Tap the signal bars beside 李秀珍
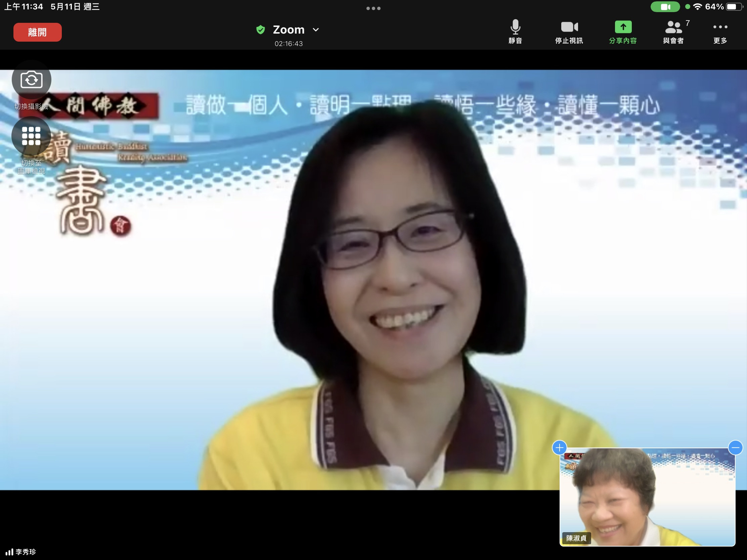This screenshot has width=747, height=560. point(9,552)
